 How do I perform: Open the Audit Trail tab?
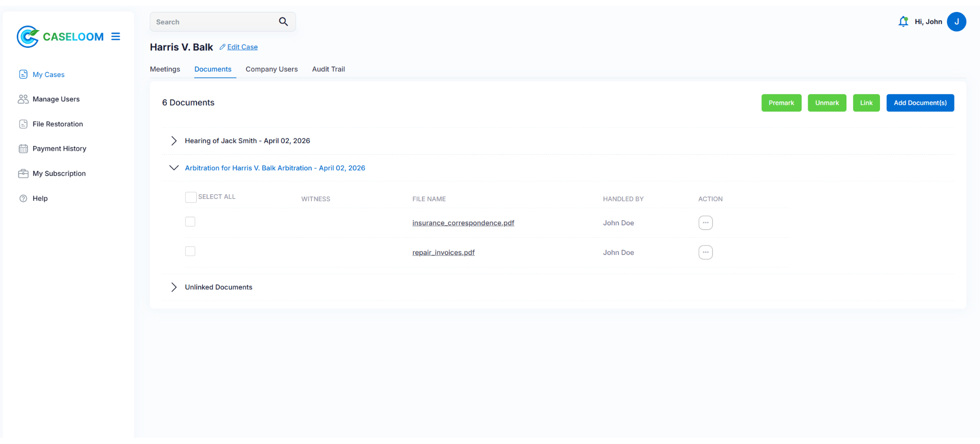(x=328, y=69)
